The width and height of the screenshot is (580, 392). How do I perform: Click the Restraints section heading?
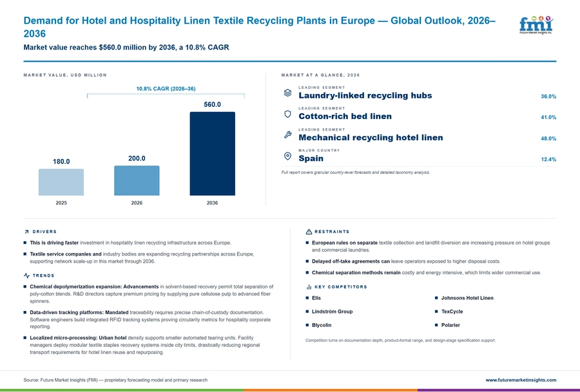[x=332, y=232]
